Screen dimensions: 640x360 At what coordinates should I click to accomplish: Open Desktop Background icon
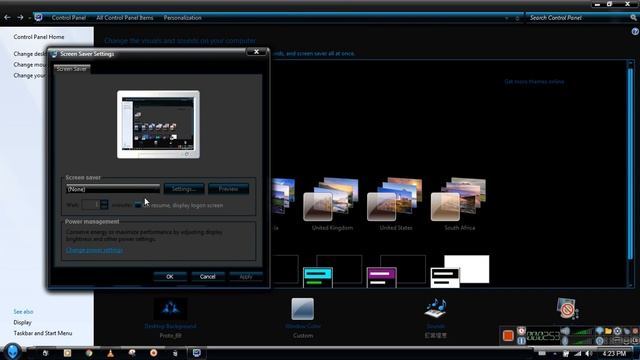pos(171,309)
